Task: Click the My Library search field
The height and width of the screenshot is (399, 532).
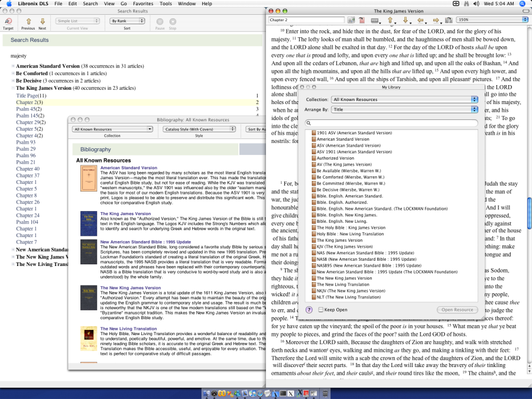Action: click(391, 123)
